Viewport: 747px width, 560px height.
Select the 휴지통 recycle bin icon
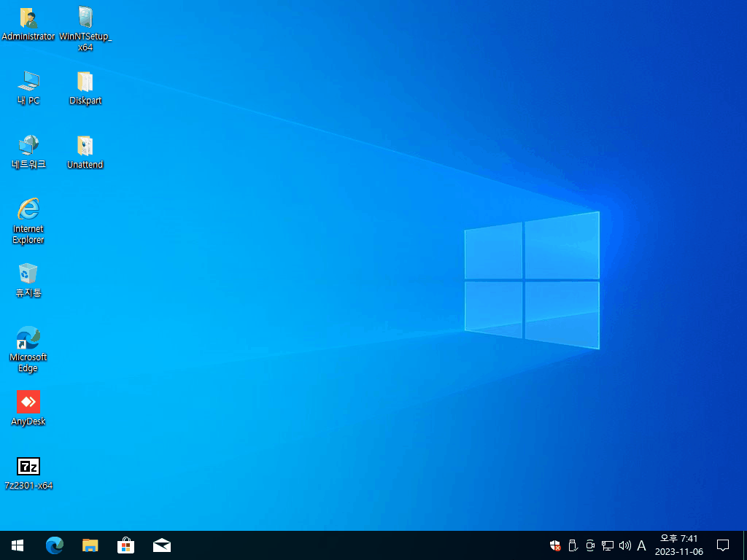(28, 281)
